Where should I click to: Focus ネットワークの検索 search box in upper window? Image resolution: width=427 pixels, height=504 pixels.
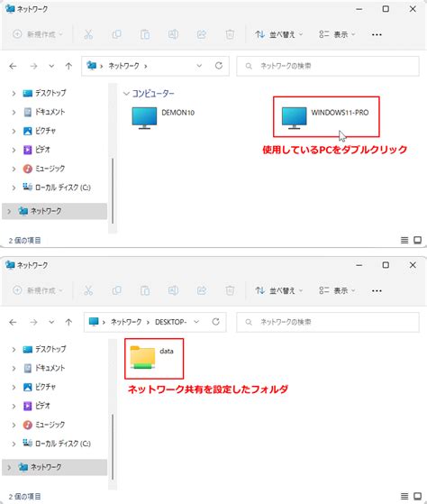point(328,66)
